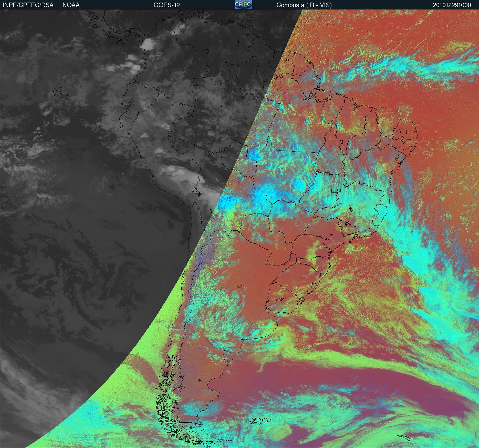Click the small Distrito Federal rectangle in Brazil
This screenshot has width=479, height=448.
pyautogui.click(x=335, y=190)
